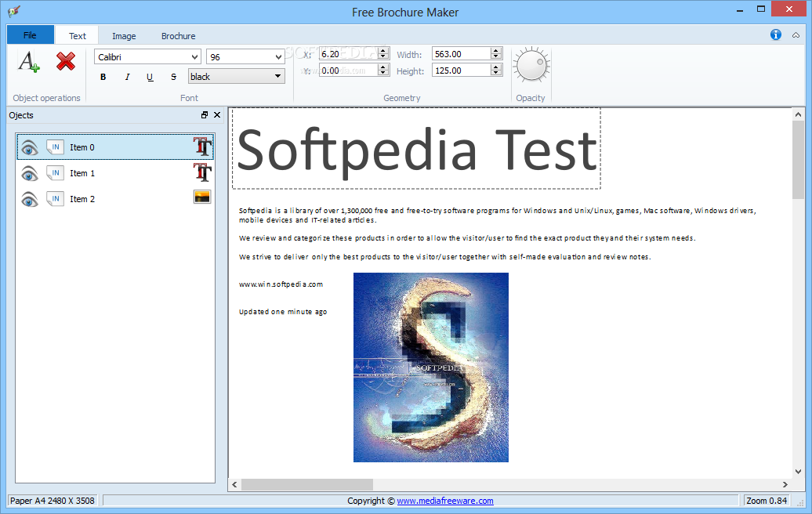Click the Add text object icon

click(x=28, y=62)
